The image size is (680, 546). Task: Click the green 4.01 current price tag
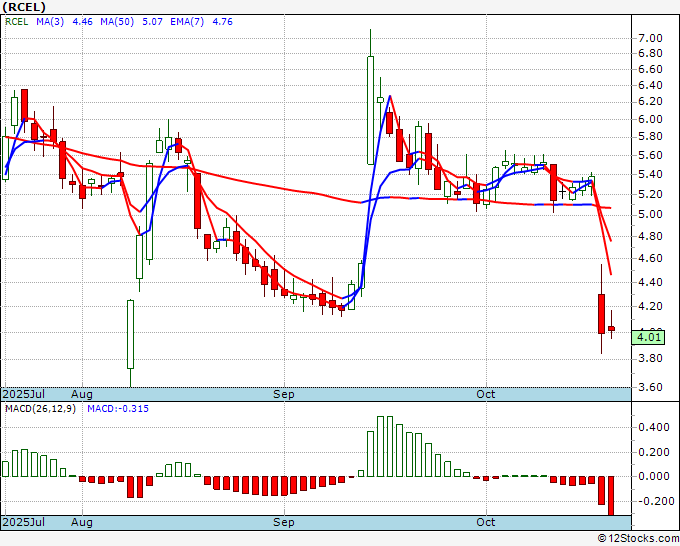(648, 338)
